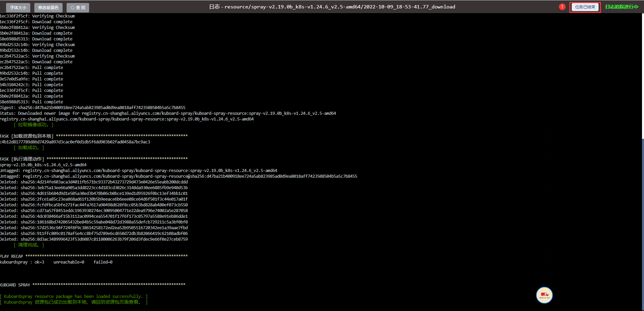Click the 'Deleted: sha256:cd73a57f8451' line

tap(94, 211)
